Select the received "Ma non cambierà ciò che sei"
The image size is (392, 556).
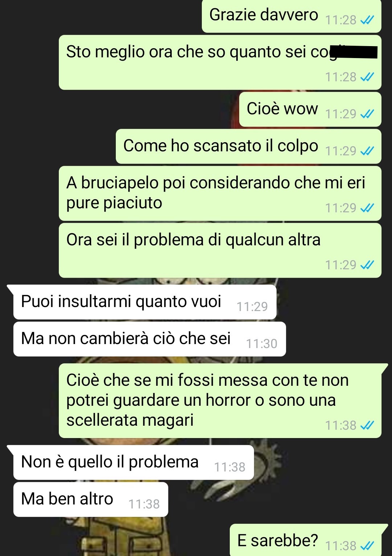[x=150, y=339]
